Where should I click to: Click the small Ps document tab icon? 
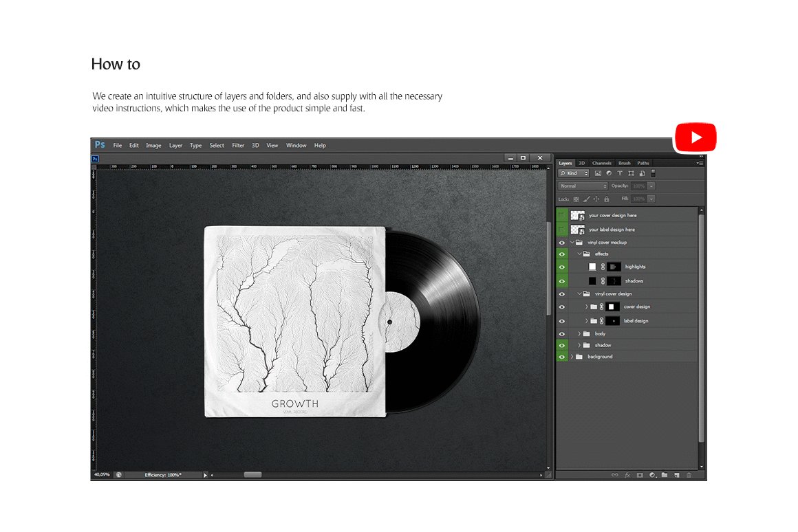click(x=95, y=159)
